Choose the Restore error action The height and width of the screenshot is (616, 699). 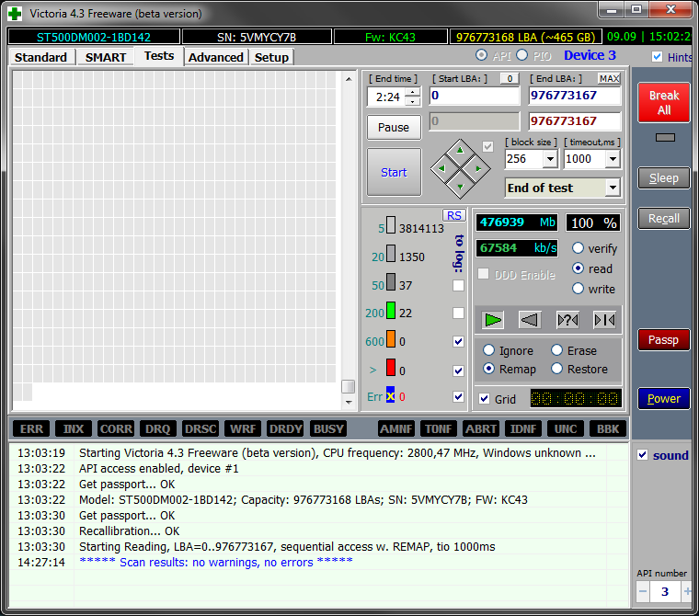(x=556, y=369)
